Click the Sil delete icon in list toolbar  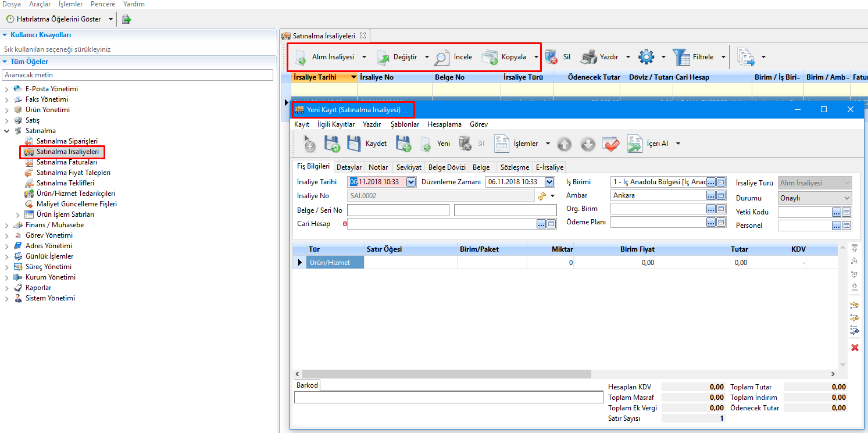click(551, 57)
